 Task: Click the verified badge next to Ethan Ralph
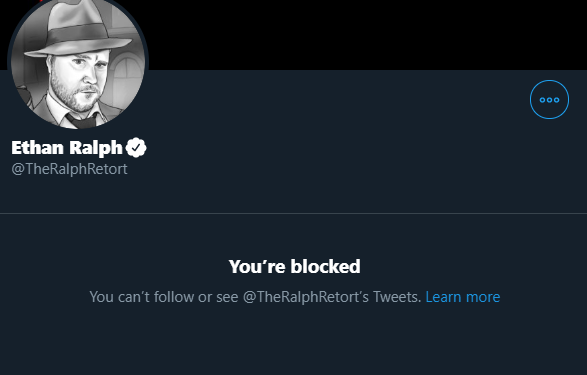click(136, 147)
